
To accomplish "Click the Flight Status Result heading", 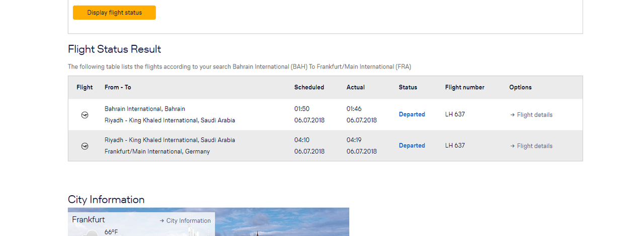I will click(115, 49).
